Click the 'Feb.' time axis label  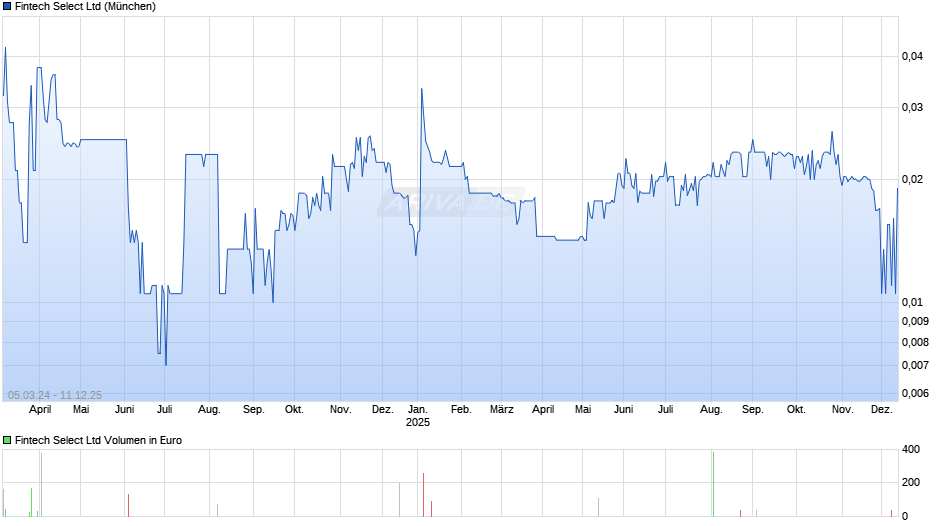point(461,410)
